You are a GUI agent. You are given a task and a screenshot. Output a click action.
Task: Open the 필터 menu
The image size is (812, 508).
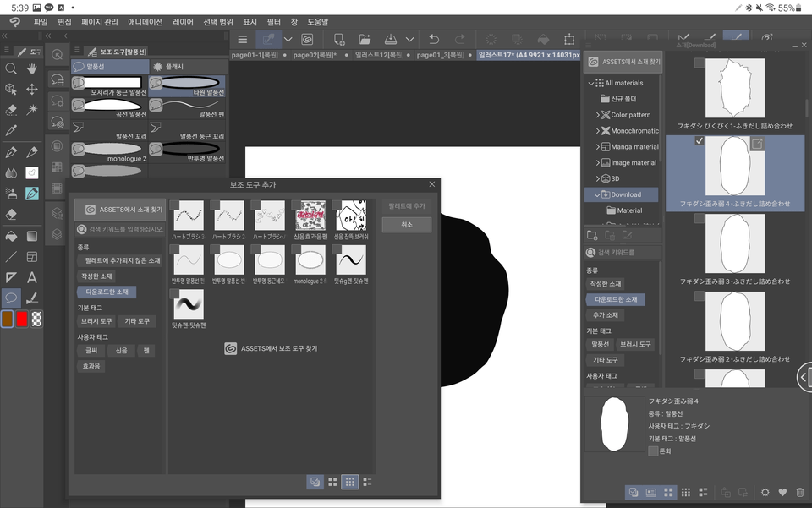point(273,22)
